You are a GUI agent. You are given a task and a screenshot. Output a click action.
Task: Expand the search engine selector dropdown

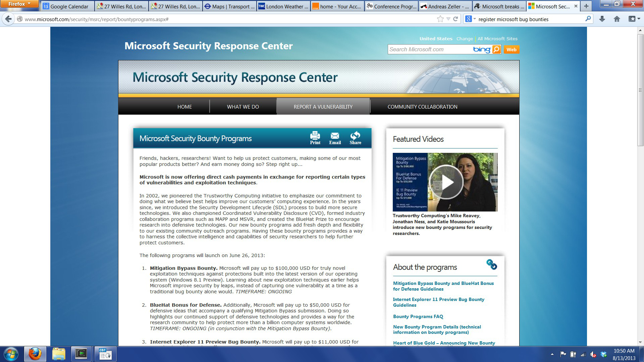(471, 19)
